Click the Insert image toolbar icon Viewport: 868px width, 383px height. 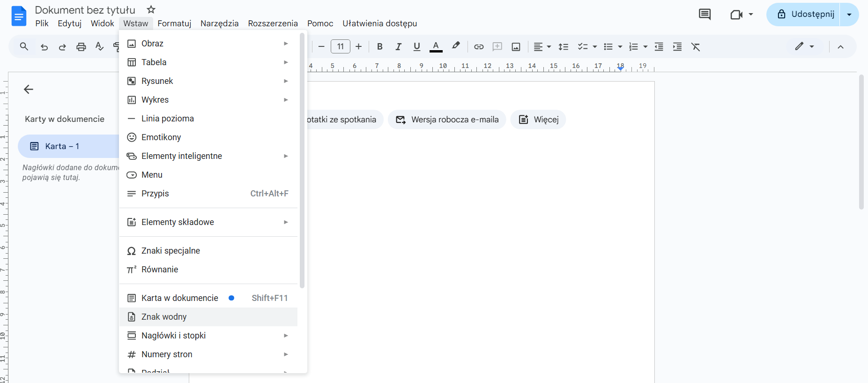[x=516, y=47]
